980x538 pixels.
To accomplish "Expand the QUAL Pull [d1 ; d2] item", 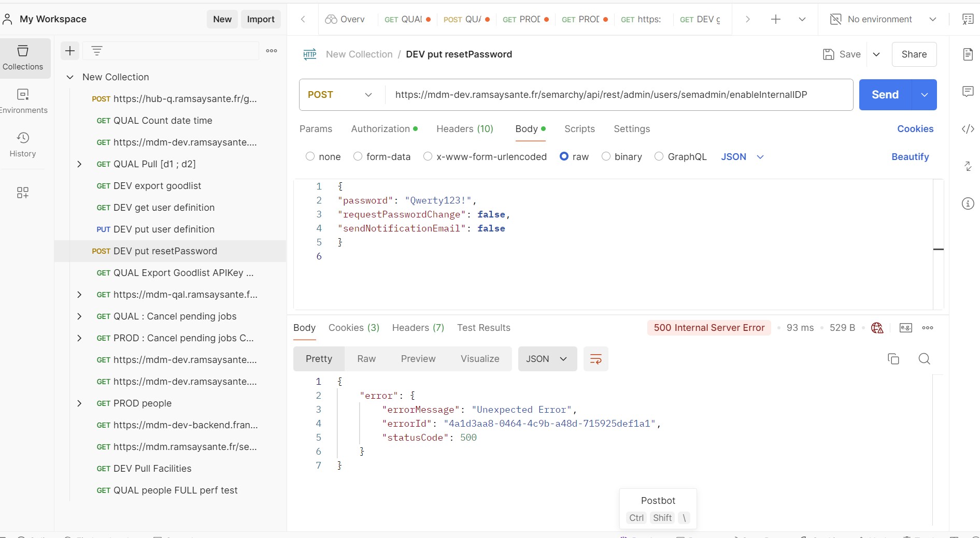I will coord(79,164).
